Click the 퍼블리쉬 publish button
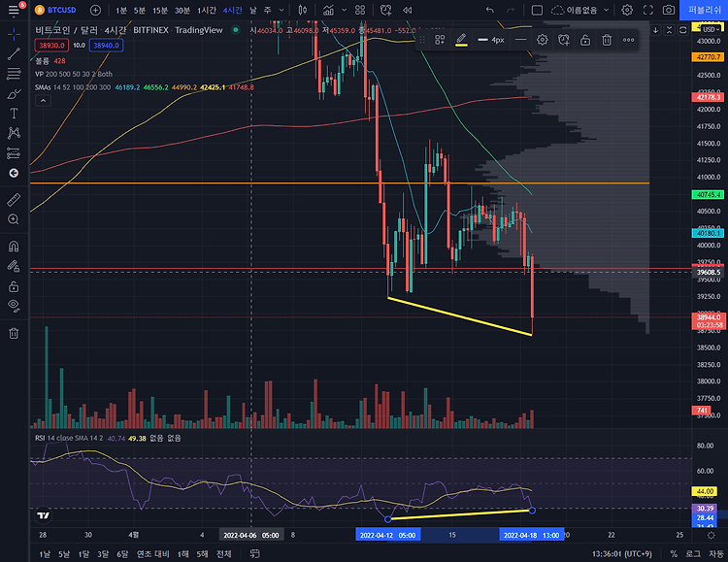 (704, 10)
